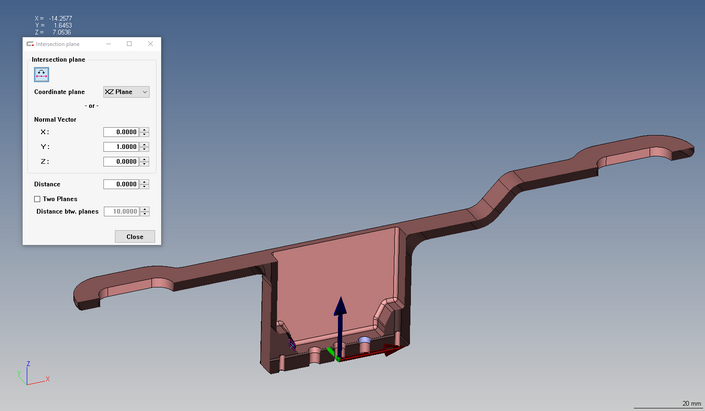Focus the Normal Vector X field
Viewport: 705px width, 411px height.
tap(121, 132)
